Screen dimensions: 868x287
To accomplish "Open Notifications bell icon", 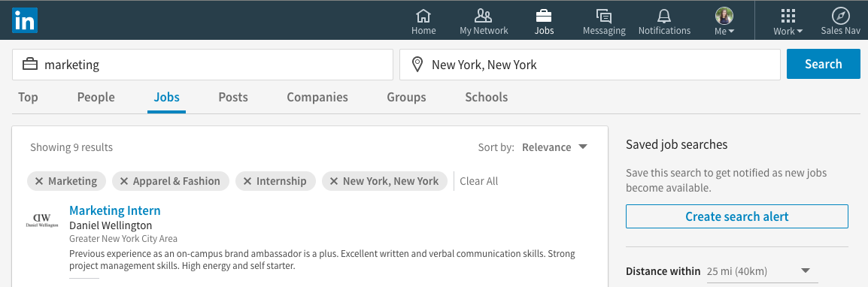I will click(663, 15).
